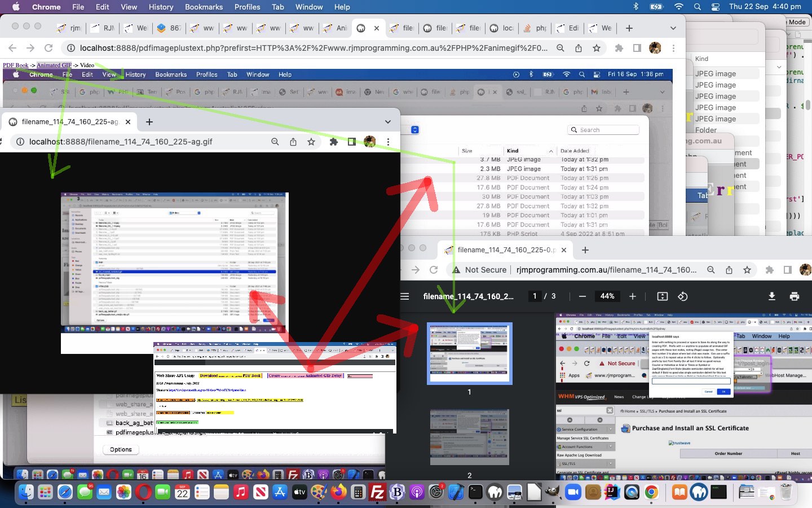Open the History menu in the menu bar
812x508 pixels.
coord(161,7)
